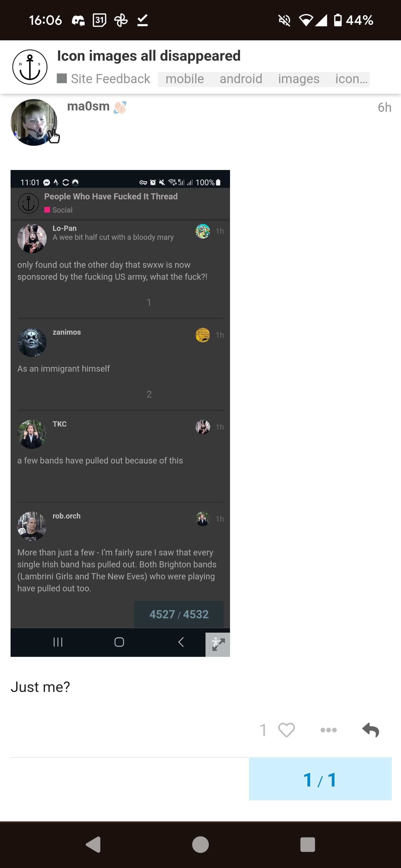Viewport: 401px width, 868px height.
Task: Tap the Android home circle button
Action: click(x=200, y=845)
